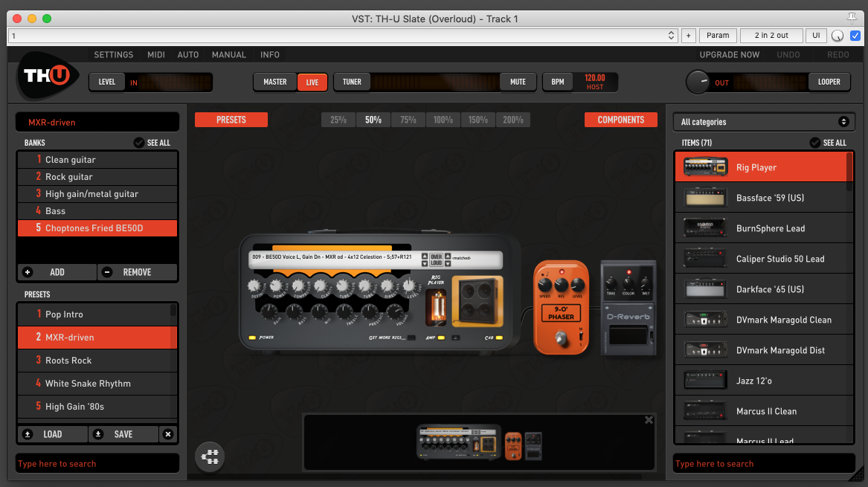
Task: Click ADD to create a bank
Action: pyautogui.click(x=57, y=272)
